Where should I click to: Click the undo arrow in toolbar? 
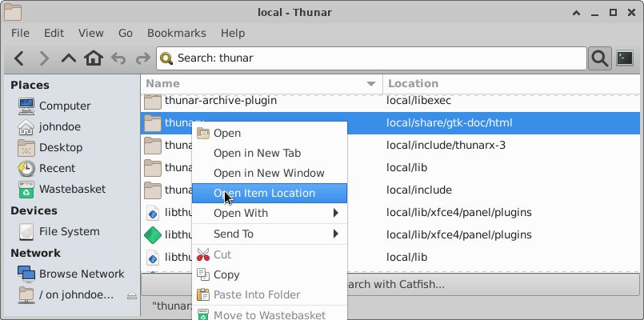(118, 58)
